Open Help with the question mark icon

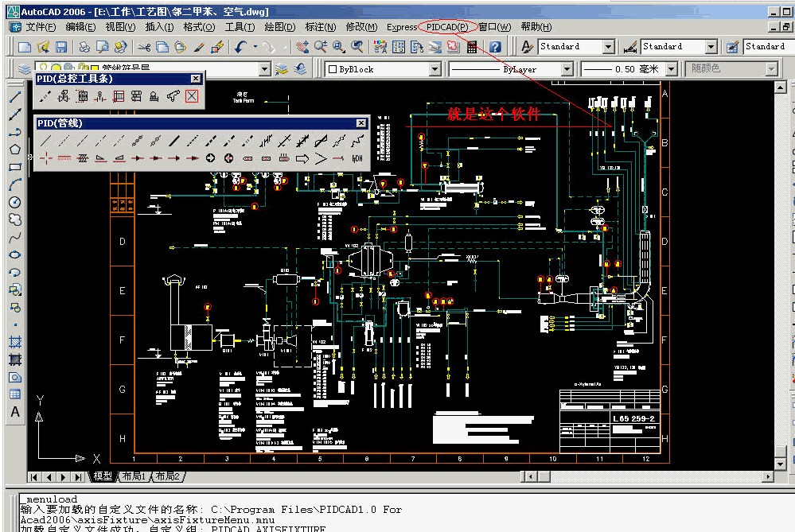point(495,47)
